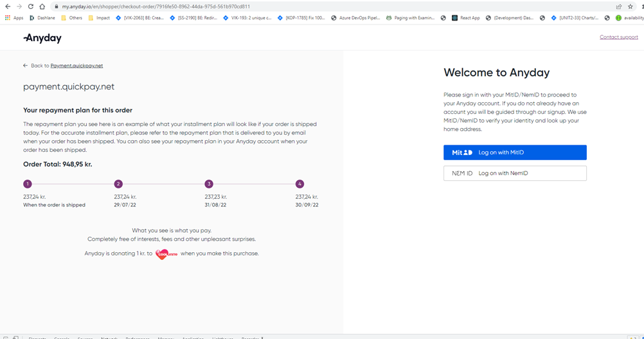This screenshot has height=339, width=644.
Task: Open the browser home page icon
Action: coord(42,6)
